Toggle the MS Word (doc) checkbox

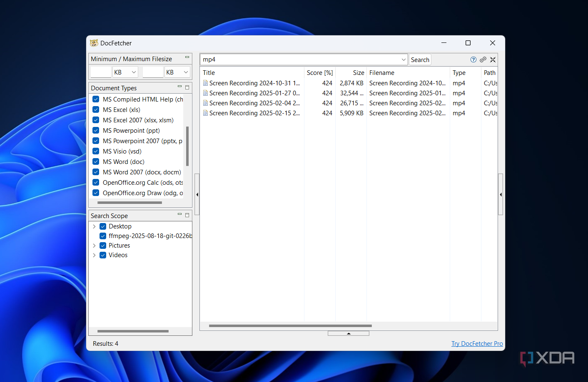pyautogui.click(x=96, y=162)
